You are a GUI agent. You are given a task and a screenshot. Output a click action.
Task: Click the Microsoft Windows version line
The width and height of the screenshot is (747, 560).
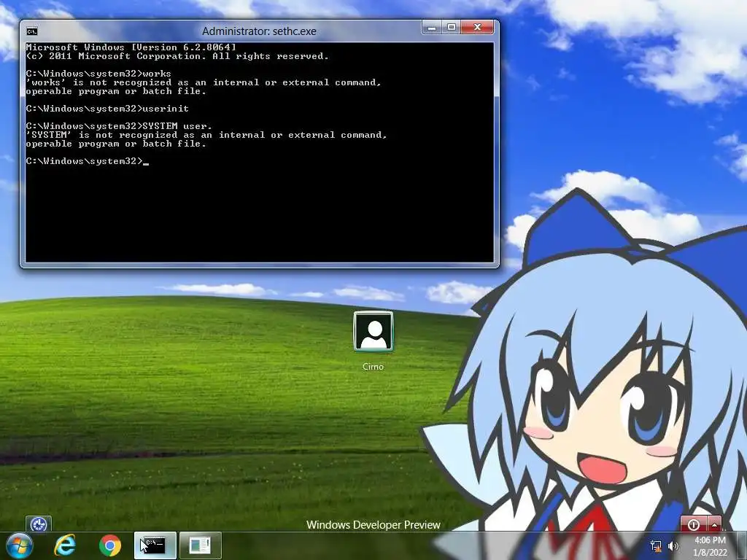131,47
